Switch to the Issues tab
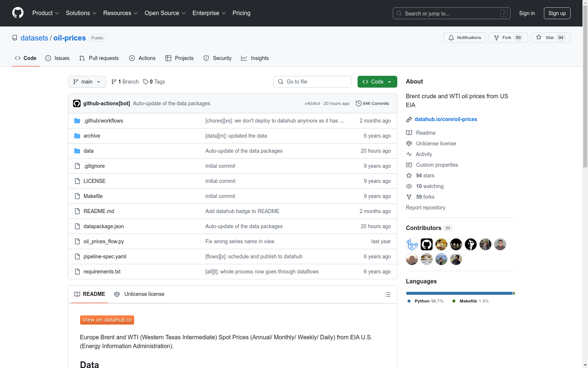The height and width of the screenshot is (368, 588). pos(57,58)
